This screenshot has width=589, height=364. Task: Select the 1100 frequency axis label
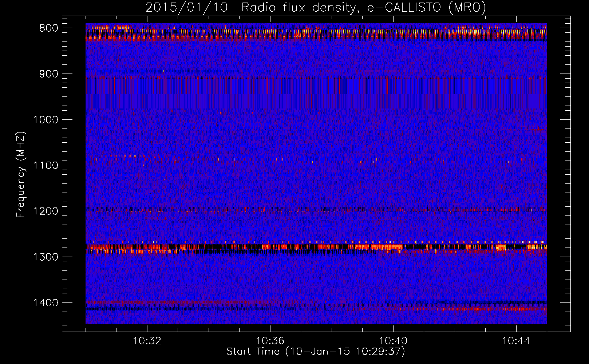point(46,166)
